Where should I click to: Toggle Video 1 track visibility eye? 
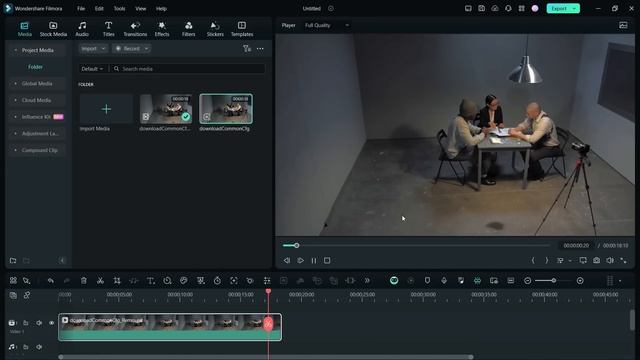point(51,323)
